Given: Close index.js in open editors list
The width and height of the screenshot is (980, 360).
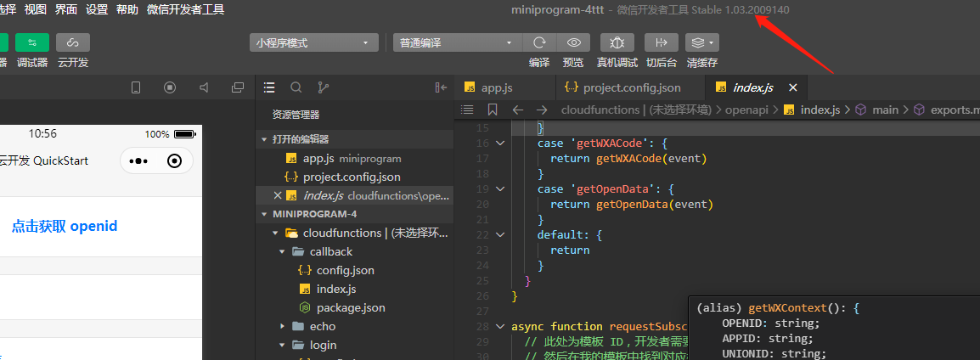Looking at the screenshot, I should pyautogui.click(x=279, y=195).
